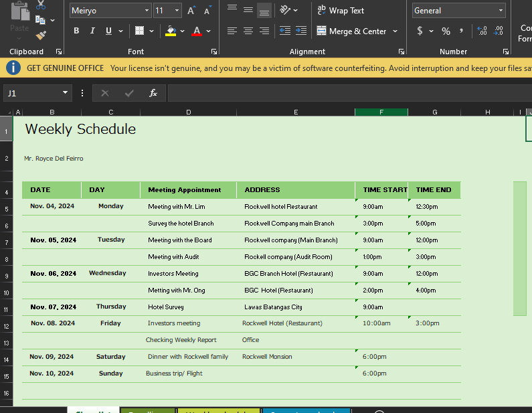Select the Format Painter brush
Viewport: 532px width, 413px height.
point(41,35)
